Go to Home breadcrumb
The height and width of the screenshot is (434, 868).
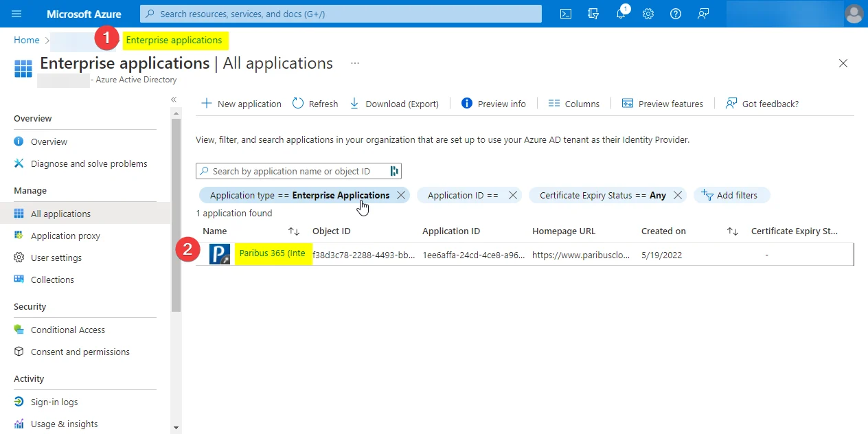pyautogui.click(x=27, y=41)
